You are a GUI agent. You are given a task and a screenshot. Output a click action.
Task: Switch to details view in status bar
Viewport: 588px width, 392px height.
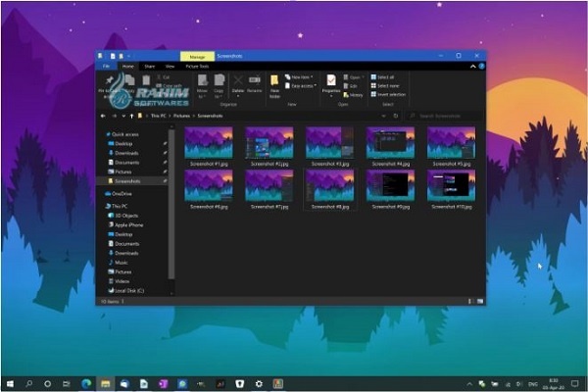tap(470, 301)
